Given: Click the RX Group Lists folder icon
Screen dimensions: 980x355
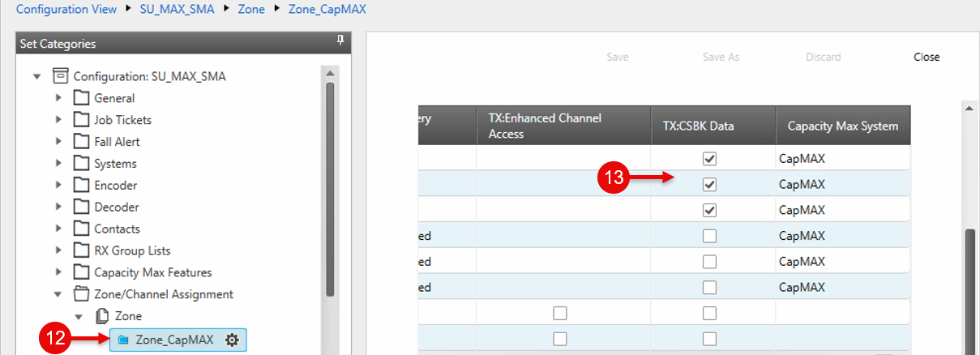Looking at the screenshot, I should (81, 251).
